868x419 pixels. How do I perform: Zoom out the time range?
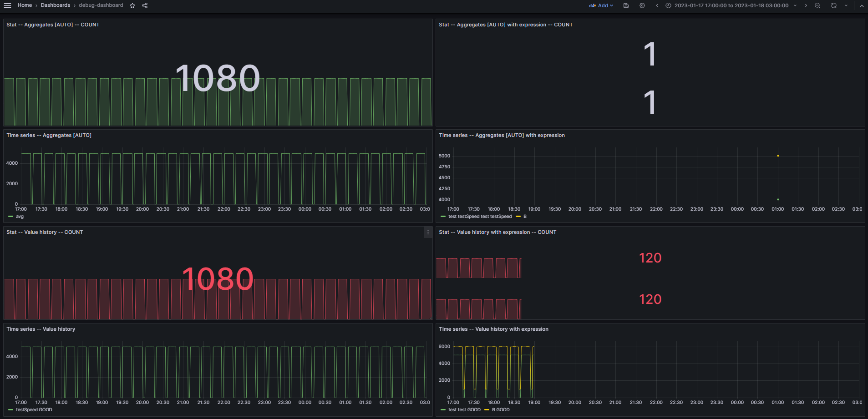817,5
